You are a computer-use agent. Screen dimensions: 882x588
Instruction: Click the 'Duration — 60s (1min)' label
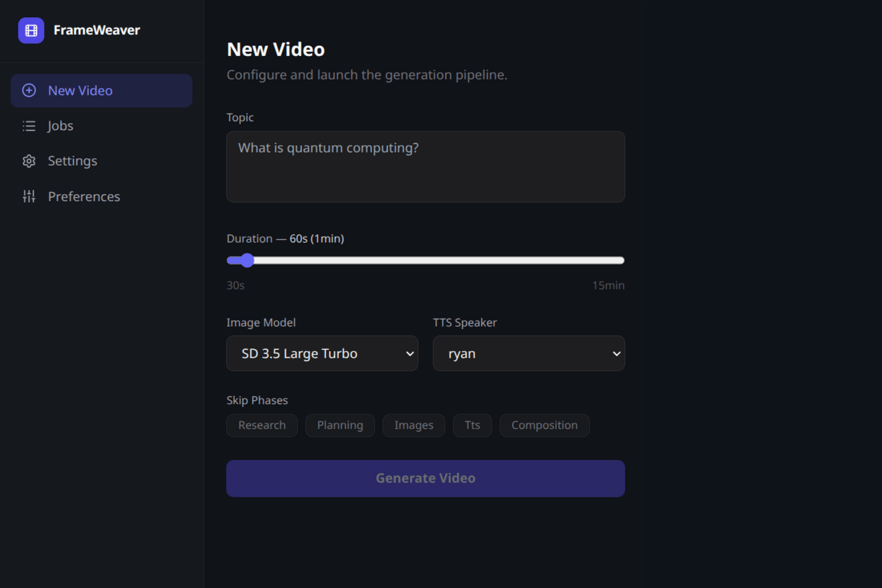coord(285,239)
